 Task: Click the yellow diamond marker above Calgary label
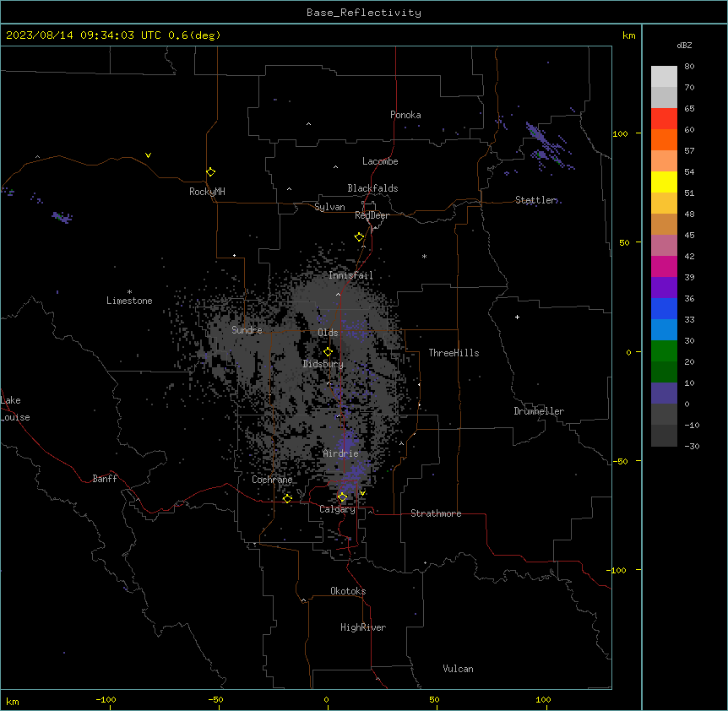point(342,497)
